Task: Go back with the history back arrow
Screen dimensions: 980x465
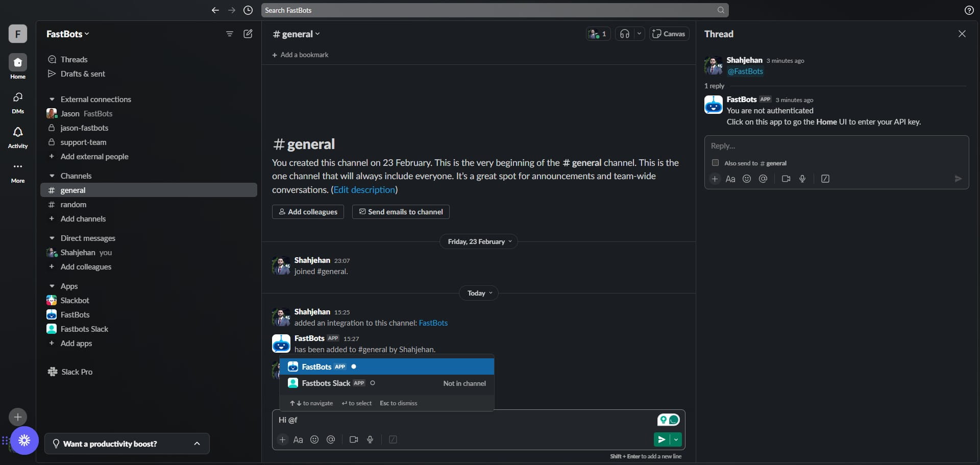Action: point(215,10)
